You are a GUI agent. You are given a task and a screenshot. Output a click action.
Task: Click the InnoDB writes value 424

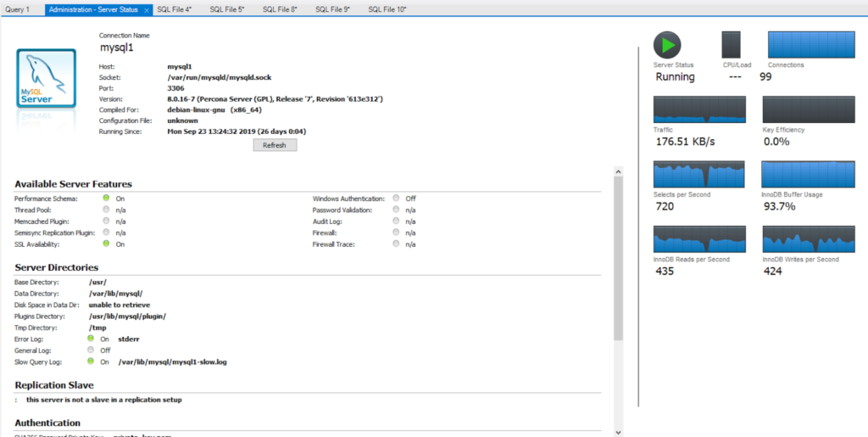pos(773,272)
